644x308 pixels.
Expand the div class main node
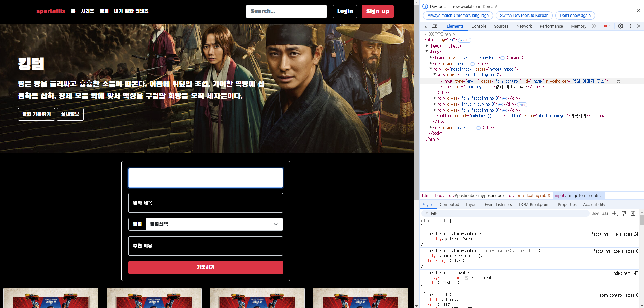click(431, 63)
